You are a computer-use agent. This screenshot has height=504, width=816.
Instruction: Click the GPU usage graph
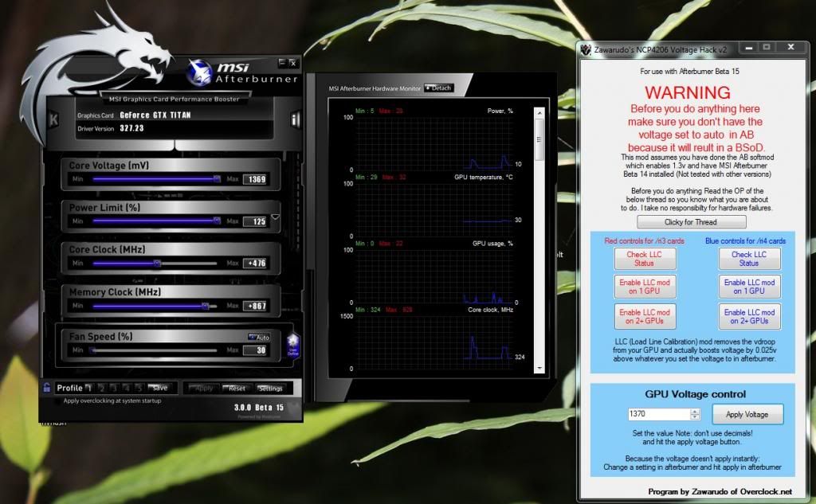[434, 276]
